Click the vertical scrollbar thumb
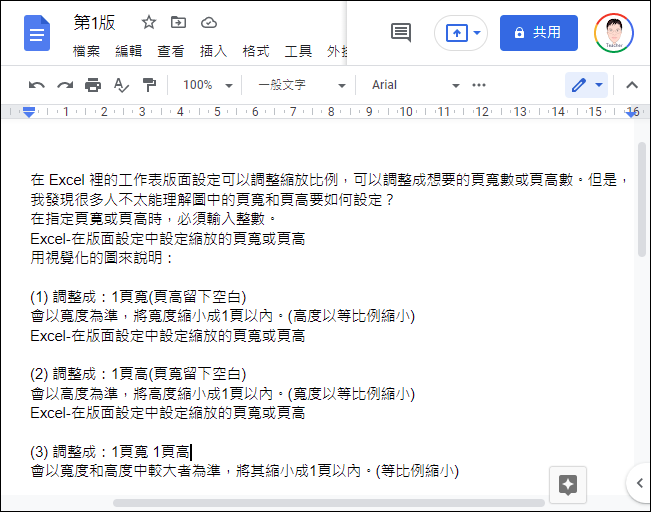 pos(642,199)
